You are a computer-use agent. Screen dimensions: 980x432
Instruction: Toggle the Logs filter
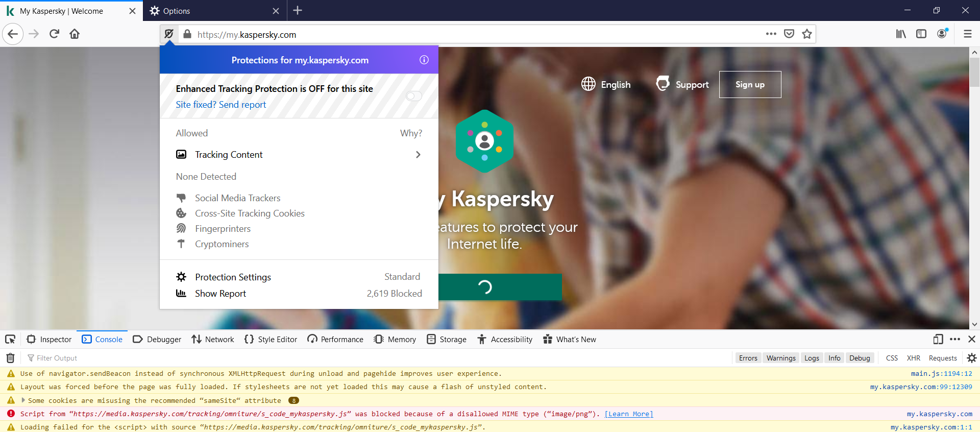tap(812, 358)
